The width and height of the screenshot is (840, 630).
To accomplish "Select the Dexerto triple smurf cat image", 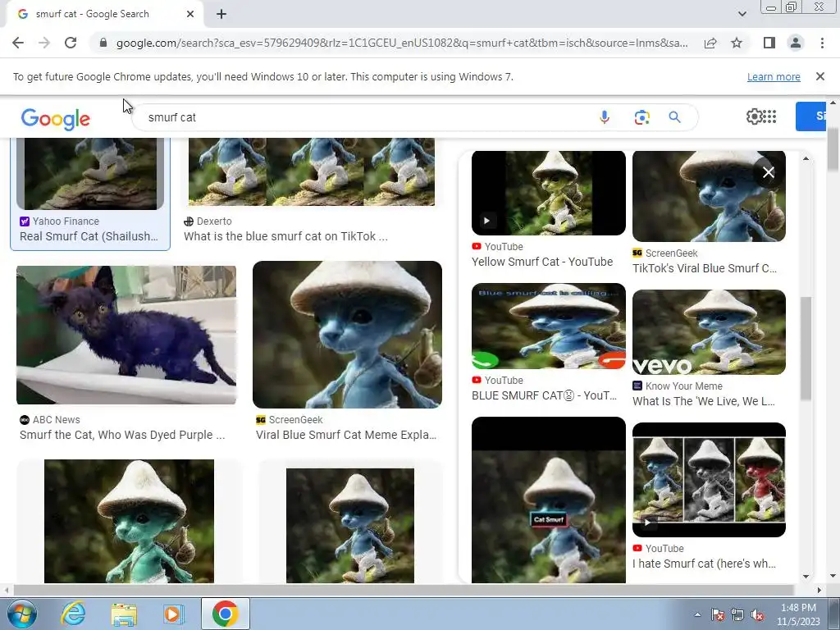I will tap(311, 172).
